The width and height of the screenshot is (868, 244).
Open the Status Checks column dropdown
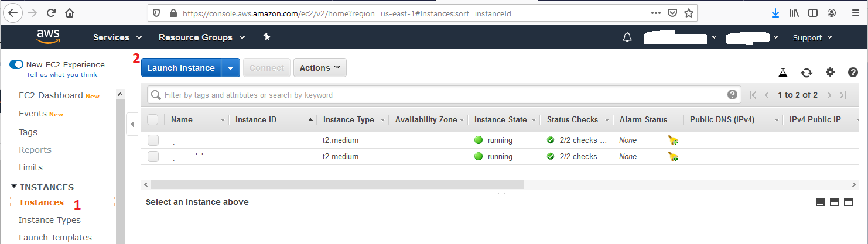[607, 120]
